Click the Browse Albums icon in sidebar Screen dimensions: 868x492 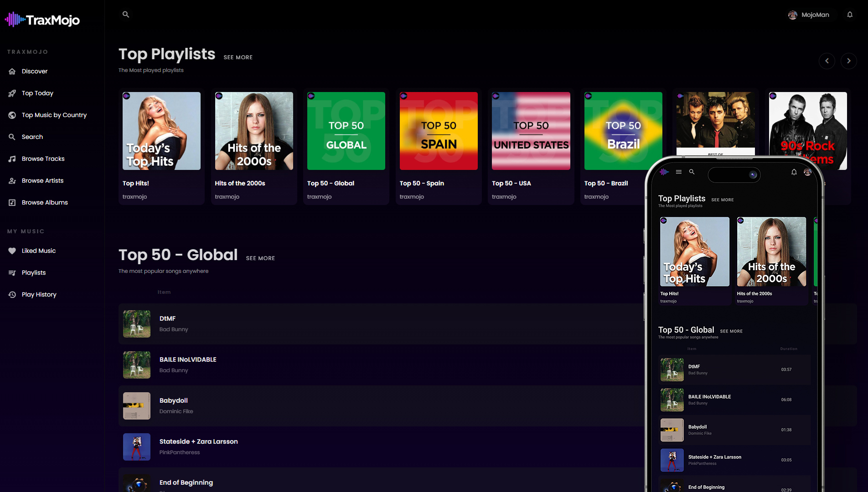click(12, 203)
